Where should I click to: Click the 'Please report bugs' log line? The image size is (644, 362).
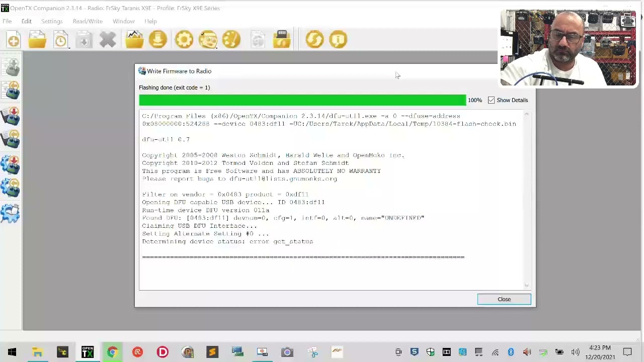239,178
